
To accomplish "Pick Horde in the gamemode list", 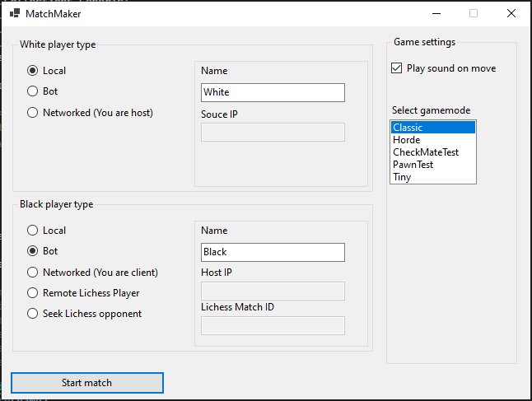I will (x=433, y=140).
